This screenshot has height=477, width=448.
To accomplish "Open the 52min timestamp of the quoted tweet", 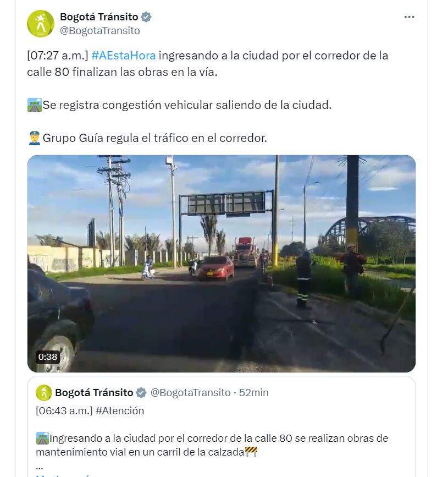I will coord(253,393).
